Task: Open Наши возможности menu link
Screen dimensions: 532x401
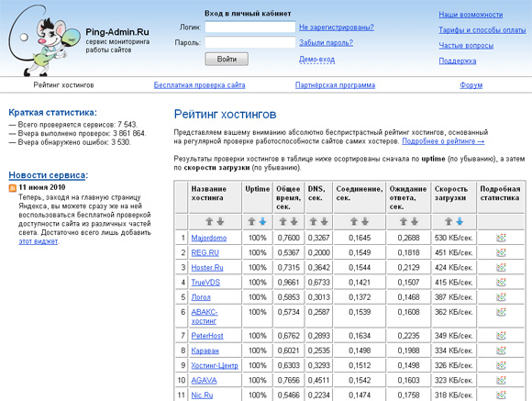Action: tap(471, 15)
